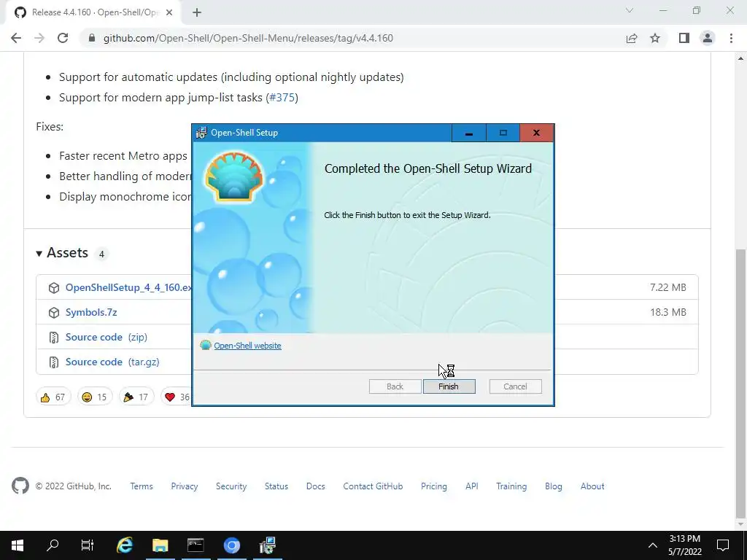
Task: Click the laugh reaction 15
Action: pos(95,397)
